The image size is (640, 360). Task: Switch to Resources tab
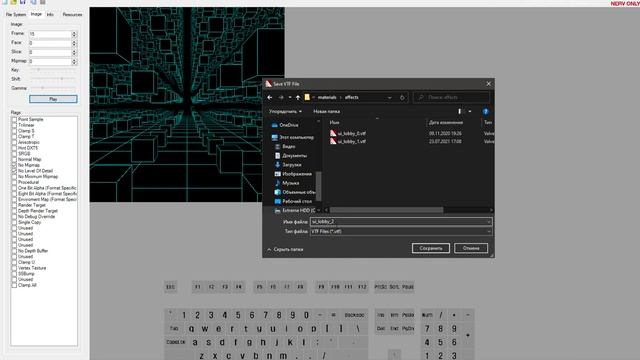coord(72,14)
